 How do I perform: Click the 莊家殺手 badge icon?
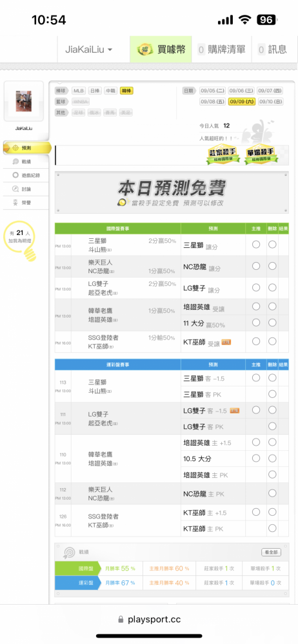tap(223, 155)
